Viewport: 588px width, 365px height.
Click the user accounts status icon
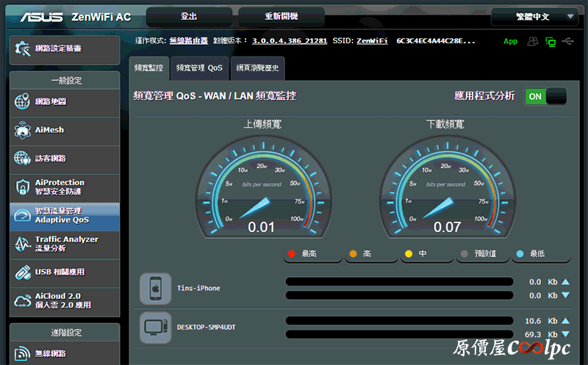(532, 41)
